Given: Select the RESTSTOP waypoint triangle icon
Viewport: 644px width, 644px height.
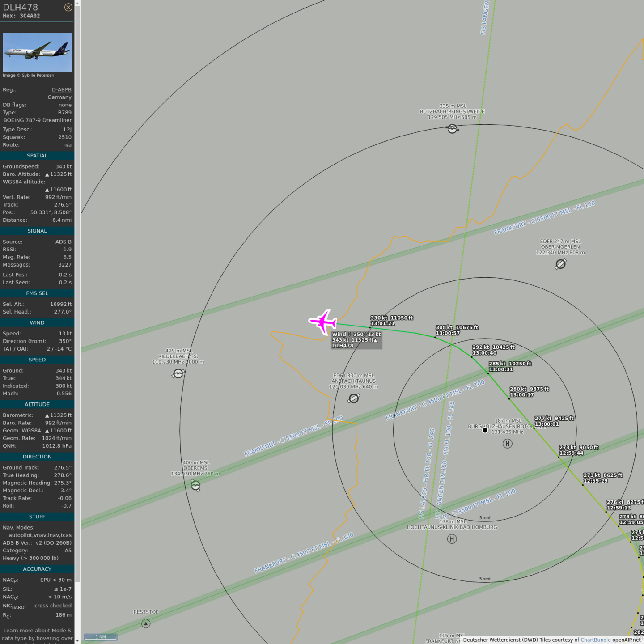Looking at the screenshot, I should pos(146,623).
